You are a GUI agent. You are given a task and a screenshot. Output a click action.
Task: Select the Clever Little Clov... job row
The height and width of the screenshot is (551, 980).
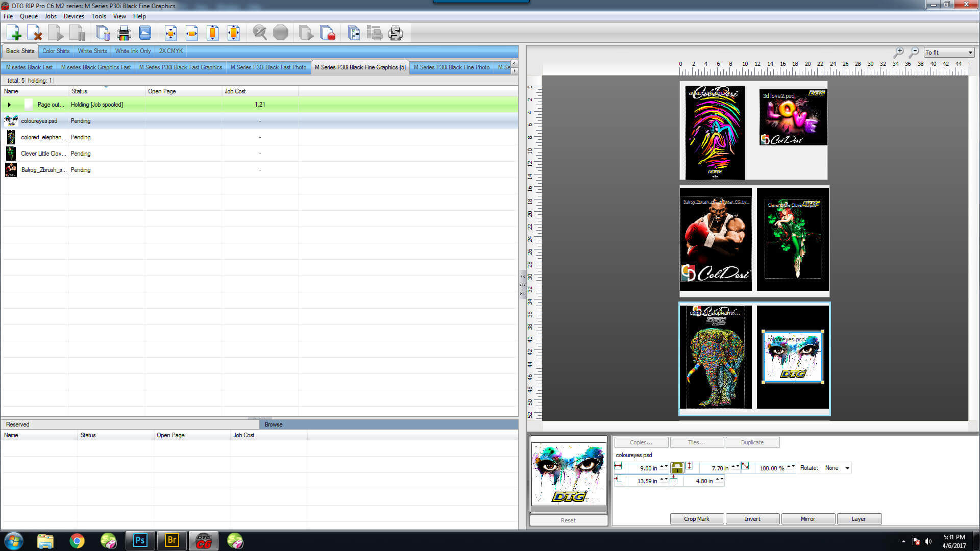[x=259, y=154]
